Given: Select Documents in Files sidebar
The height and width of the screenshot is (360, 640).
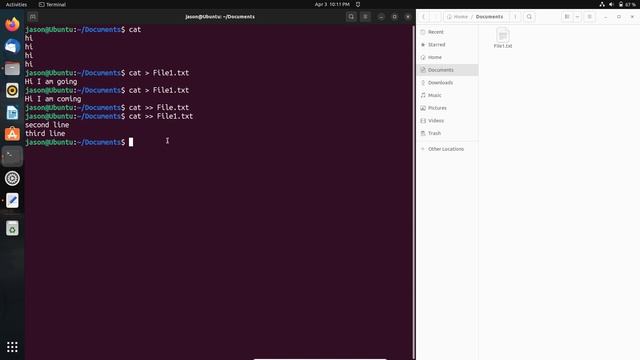Looking at the screenshot, I should click(x=448, y=70).
